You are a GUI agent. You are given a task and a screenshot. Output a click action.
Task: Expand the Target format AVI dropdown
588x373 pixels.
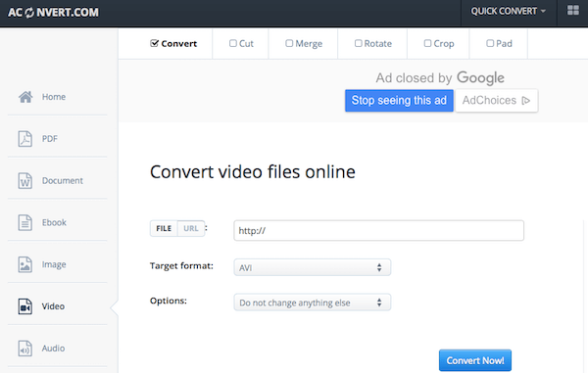tap(312, 267)
